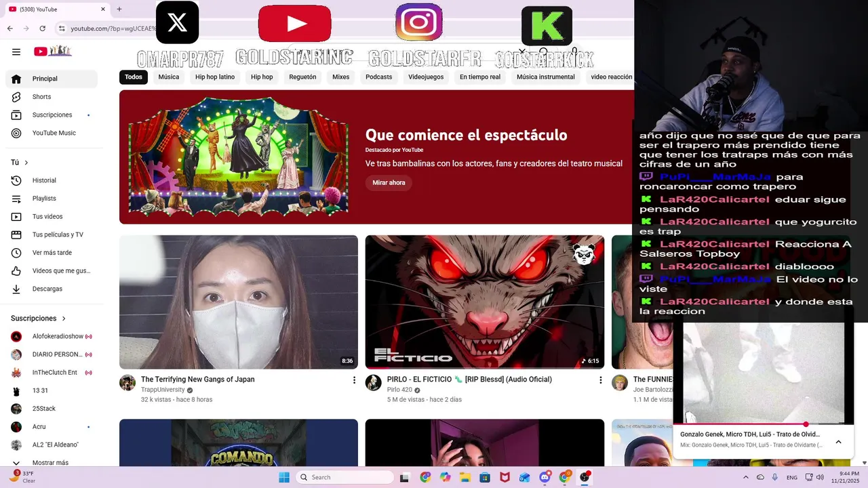Open Pirlo 420 channel name link
868x488 pixels.
(x=399, y=390)
